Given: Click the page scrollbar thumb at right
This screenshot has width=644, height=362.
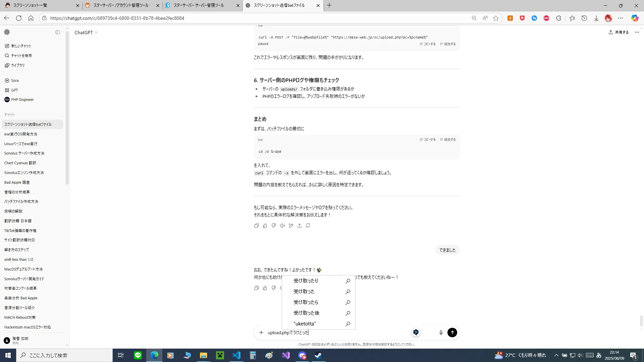Looking at the screenshot, I should [641, 320].
